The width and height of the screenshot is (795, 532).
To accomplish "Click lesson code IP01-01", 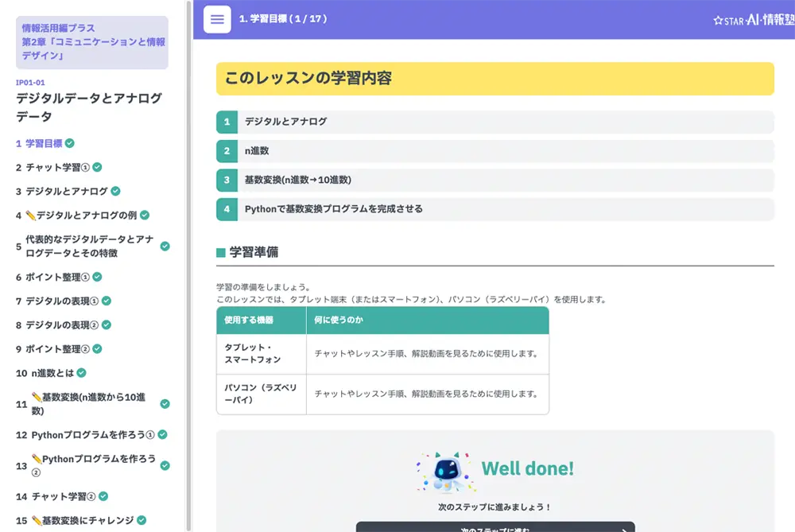I will [x=30, y=82].
